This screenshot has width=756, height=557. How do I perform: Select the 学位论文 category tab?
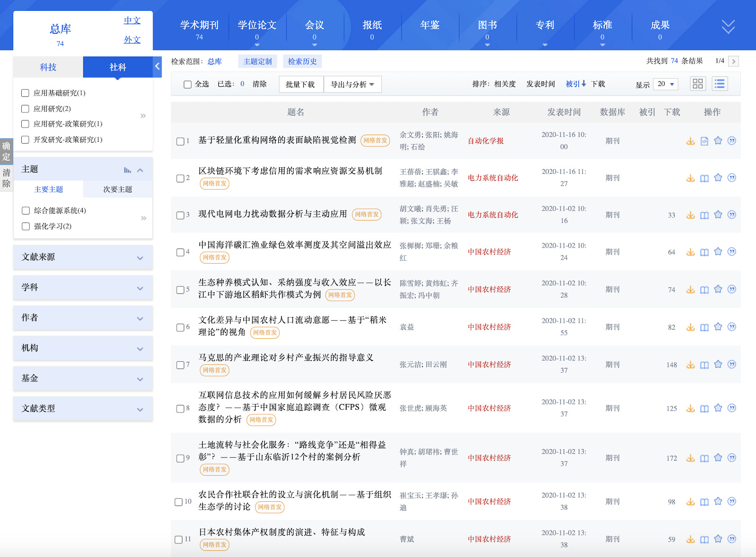(258, 26)
